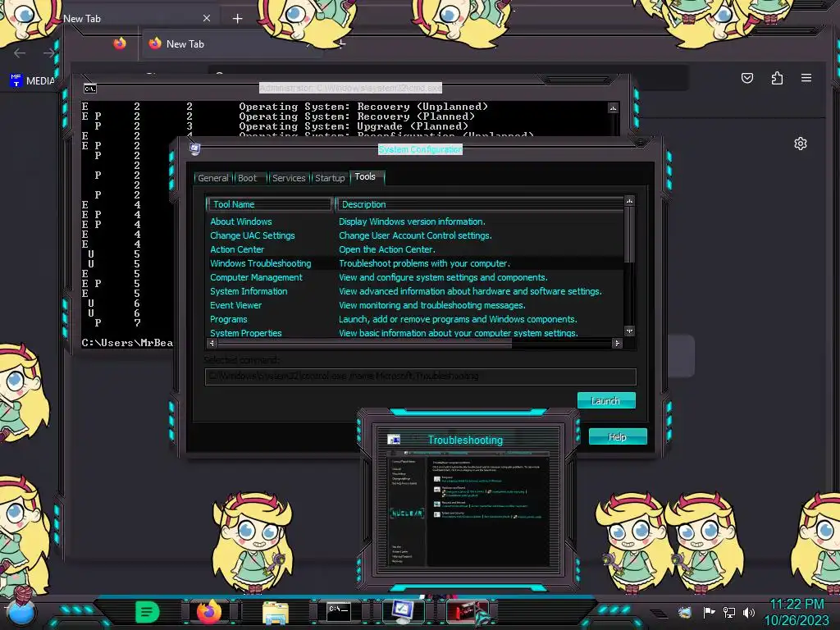The width and height of the screenshot is (840, 630).
Task: Open Firefox Extensions puzzle icon
Action: click(777, 78)
